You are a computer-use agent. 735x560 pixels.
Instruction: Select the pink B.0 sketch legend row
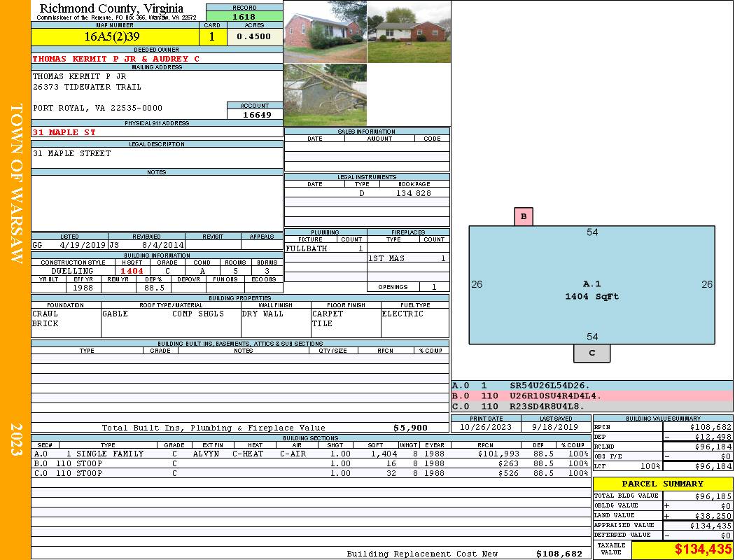point(591,395)
